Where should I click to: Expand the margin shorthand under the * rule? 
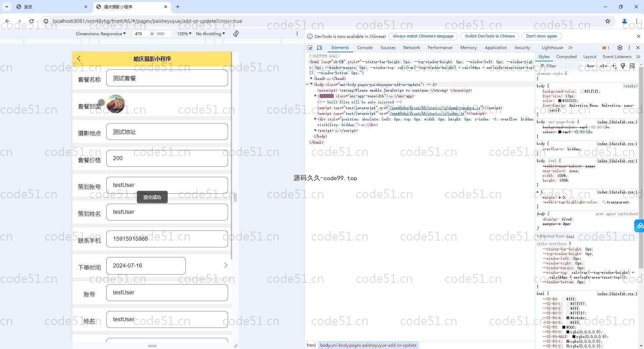[560, 197]
